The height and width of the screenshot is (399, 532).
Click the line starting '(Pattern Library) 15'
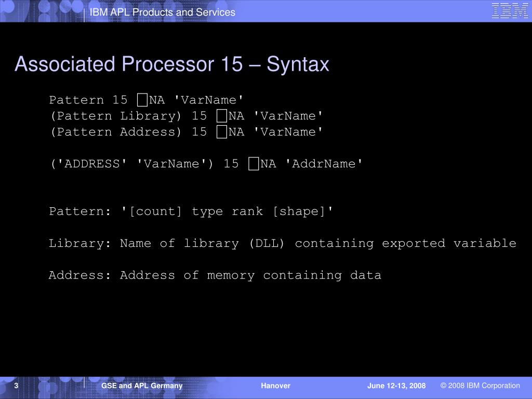tap(186, 116)
